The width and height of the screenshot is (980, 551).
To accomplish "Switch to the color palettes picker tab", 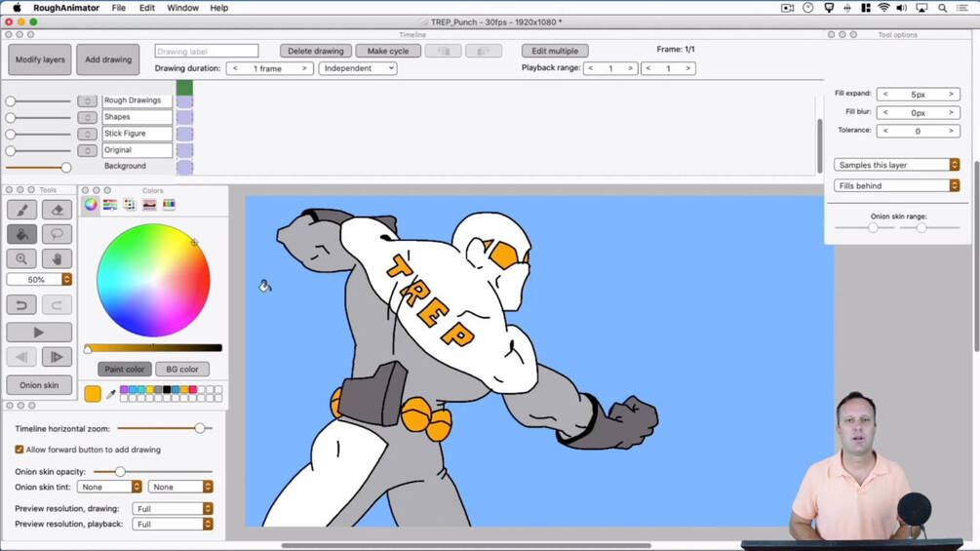I will pyautogui.click(x=130, y=204).
